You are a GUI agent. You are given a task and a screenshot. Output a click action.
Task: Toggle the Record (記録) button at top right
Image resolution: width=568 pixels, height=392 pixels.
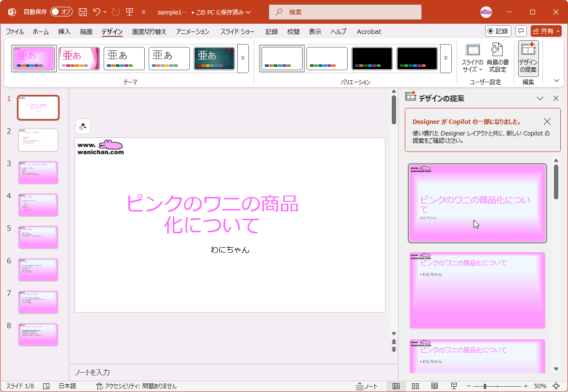coord(498,31)
